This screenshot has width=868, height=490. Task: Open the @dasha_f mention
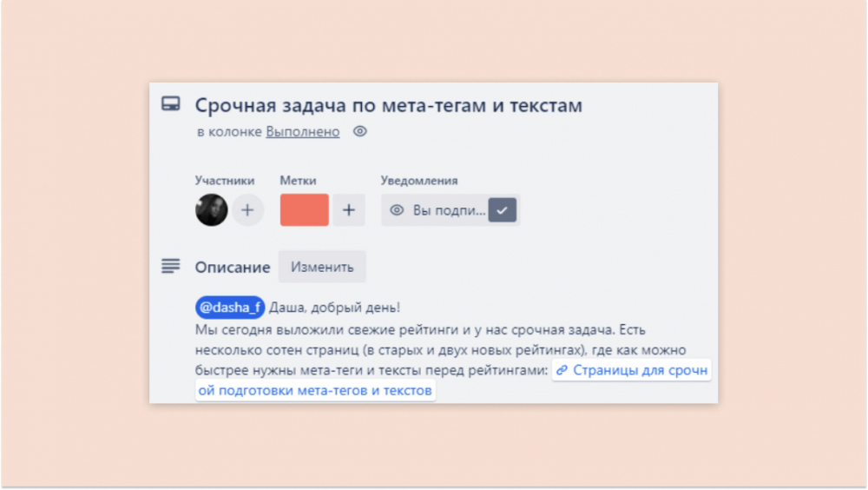click(230, 307)
